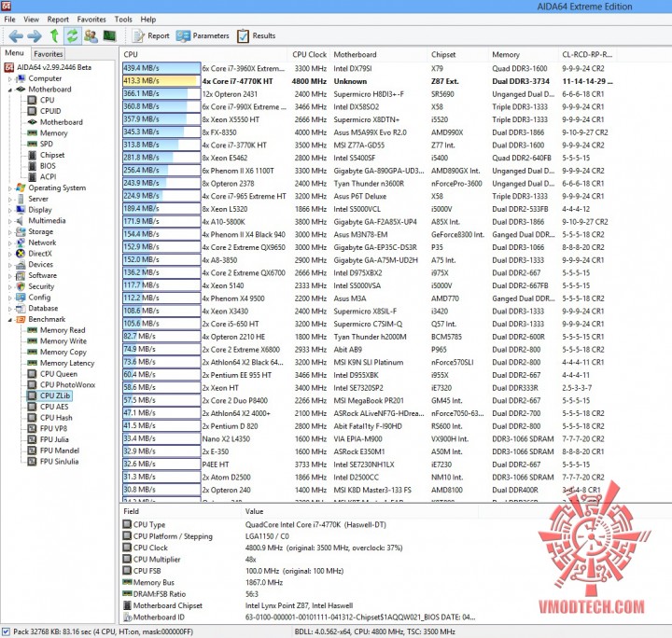Image resolution: width=672 pixels, height=638 pixels.
Task: Click the 439.4 MB/s result bar
Action: pyautogui.click(x=161, y=68)
